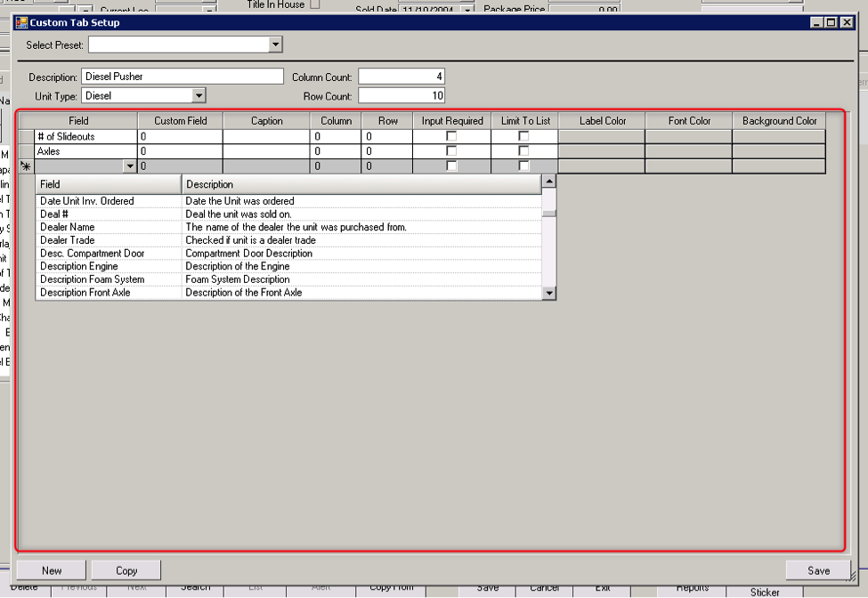Click Reports on the bottom toolbar
The width and height of the screenshot is (868, 598).
point(693,587)
